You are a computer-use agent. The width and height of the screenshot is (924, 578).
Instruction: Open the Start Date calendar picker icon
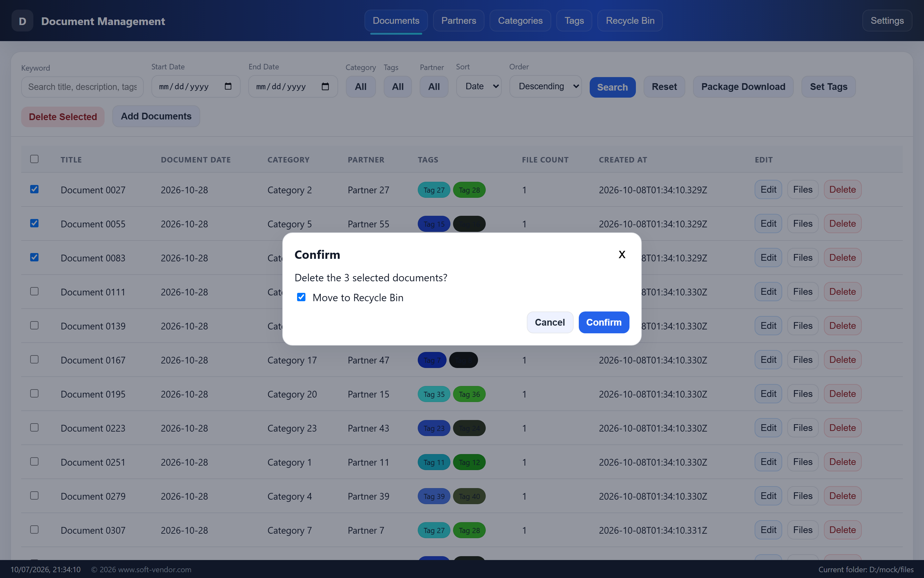coord(228,86)
